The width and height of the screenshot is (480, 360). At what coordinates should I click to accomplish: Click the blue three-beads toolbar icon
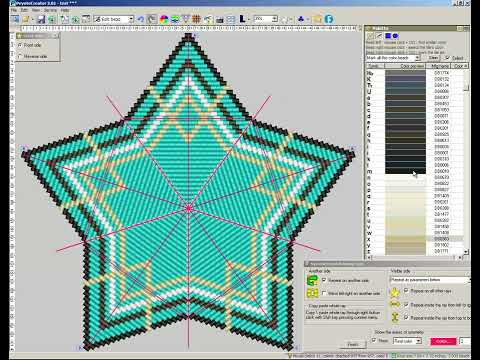(x=301, y=19)
